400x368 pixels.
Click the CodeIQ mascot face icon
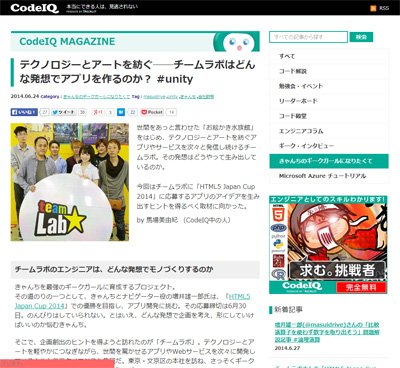coord(239,43)
